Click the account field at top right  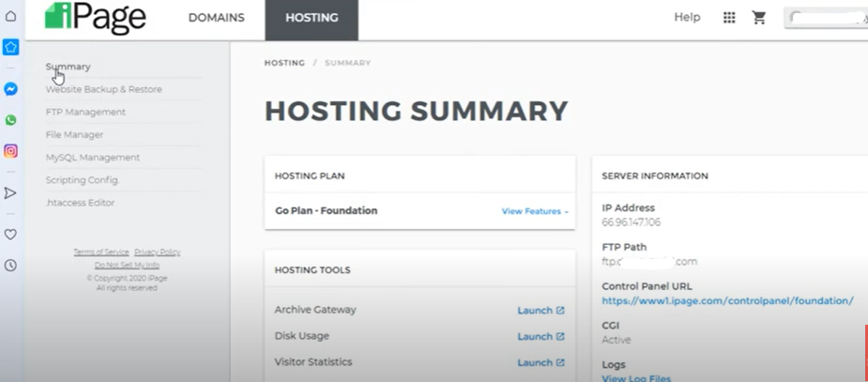826,18
